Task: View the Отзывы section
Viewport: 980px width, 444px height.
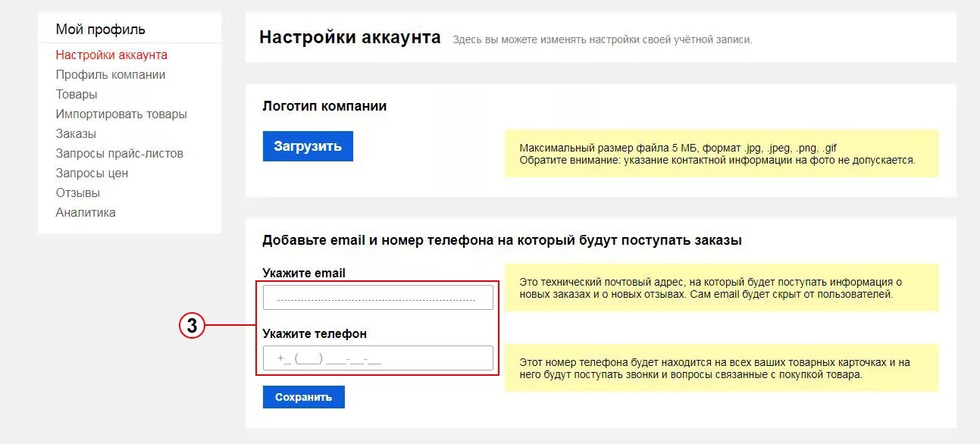Action: (78, 192)
